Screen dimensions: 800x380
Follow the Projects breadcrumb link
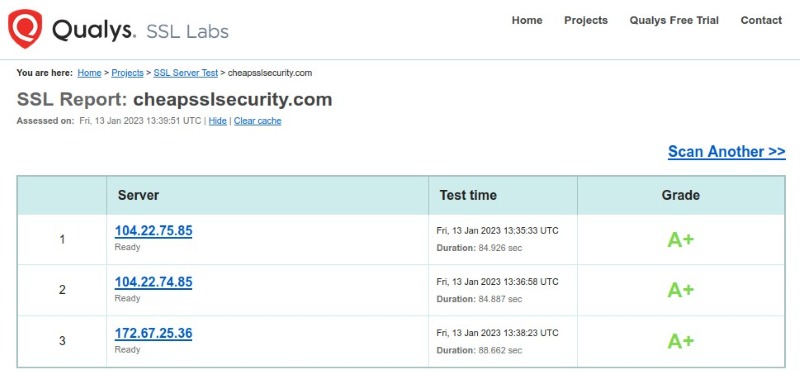pos(128,73)
